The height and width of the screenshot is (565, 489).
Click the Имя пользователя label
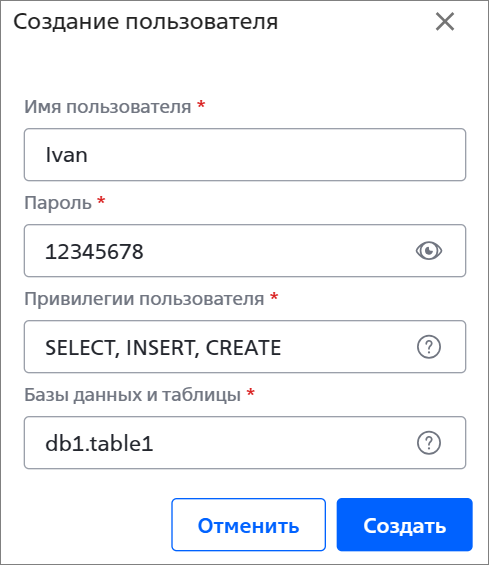108,107
